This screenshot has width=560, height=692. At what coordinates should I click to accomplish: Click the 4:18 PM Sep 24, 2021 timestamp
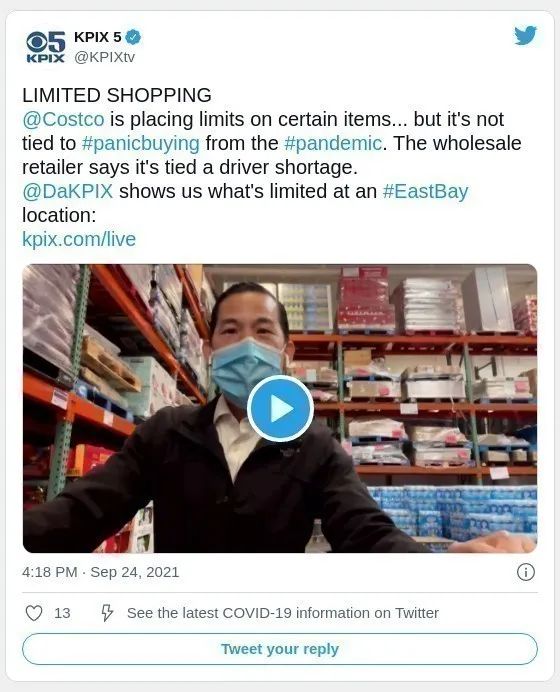pyautogui.click(x=101, y=572)
